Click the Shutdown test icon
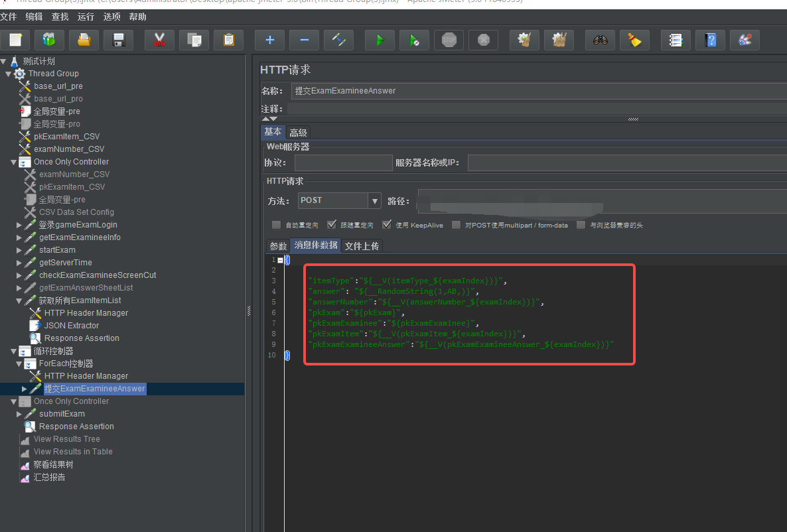The image size is (787, 532). pos(484,40)
